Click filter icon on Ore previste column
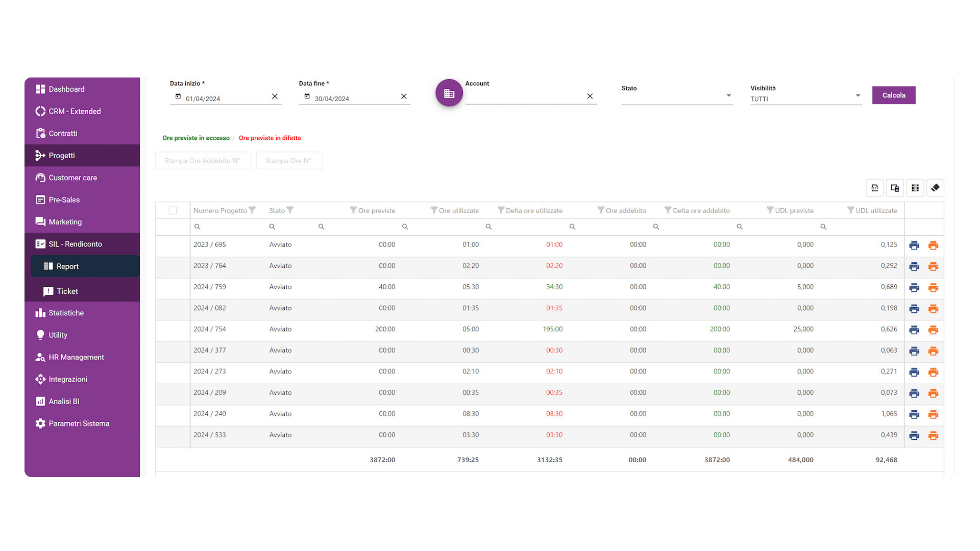980x551 pixels. point(353,210)
